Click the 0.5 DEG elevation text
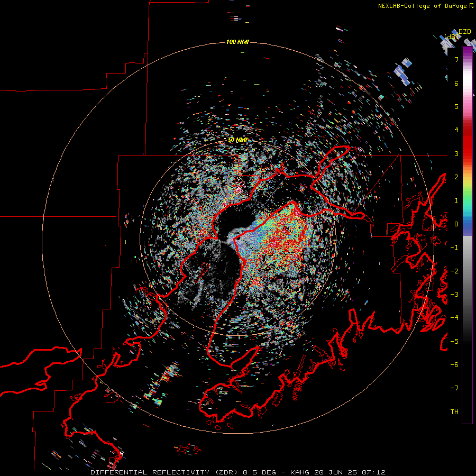The image size is (476, 476). [x=260, y=472]
